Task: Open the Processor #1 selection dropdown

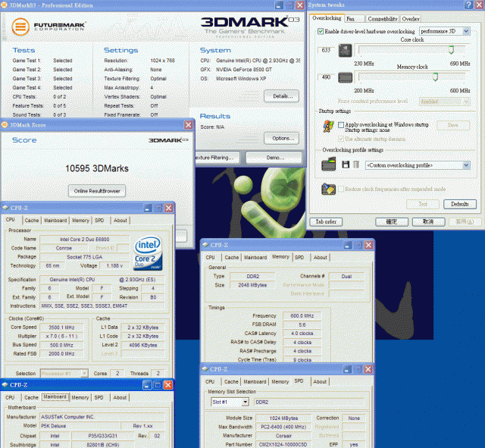Action: 84,373
